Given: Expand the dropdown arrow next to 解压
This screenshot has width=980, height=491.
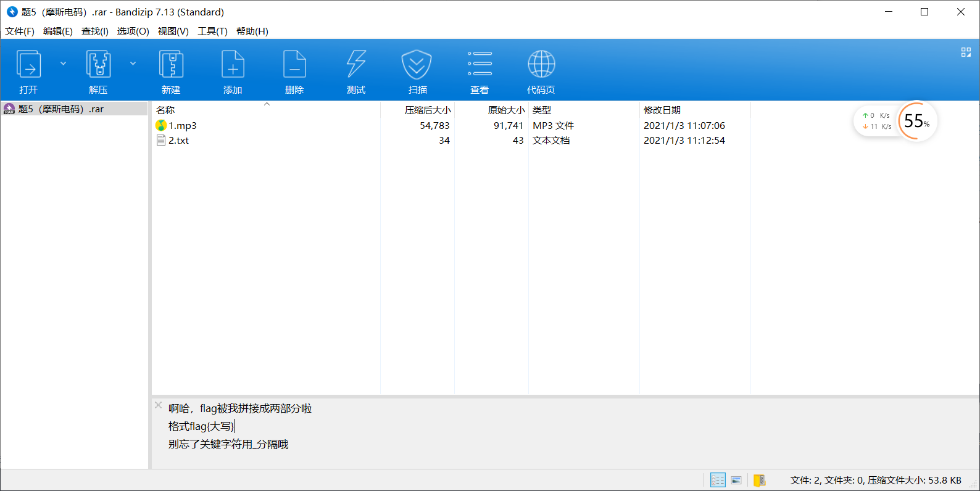Looking at the screenshot, I should coord(133,64).
